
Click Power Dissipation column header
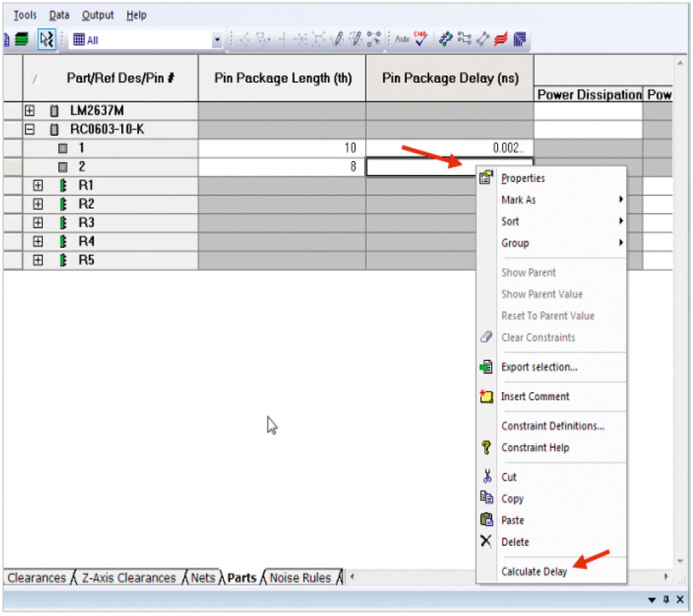tap(589, 94)
